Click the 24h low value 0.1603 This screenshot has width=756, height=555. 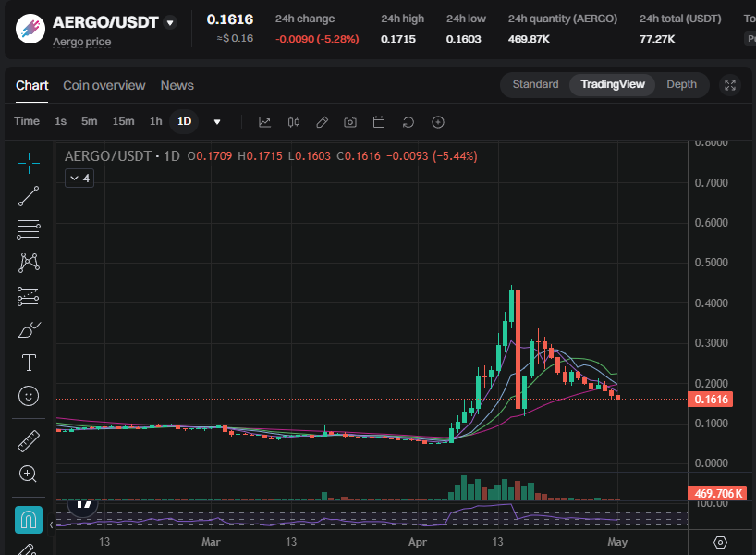[x=463, y=39]
